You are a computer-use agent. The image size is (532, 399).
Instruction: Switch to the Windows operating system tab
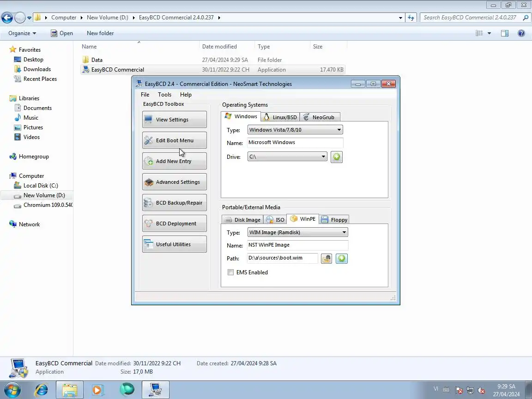[x=241, y=116]
